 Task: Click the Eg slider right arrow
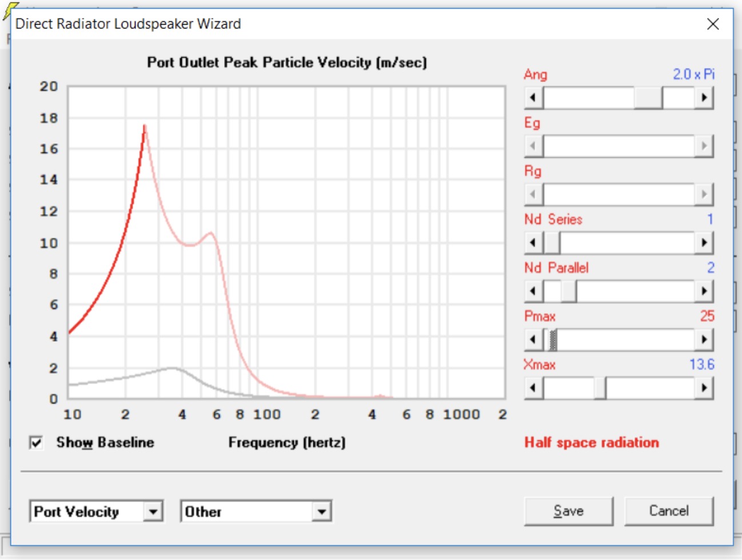click(704, 146)
